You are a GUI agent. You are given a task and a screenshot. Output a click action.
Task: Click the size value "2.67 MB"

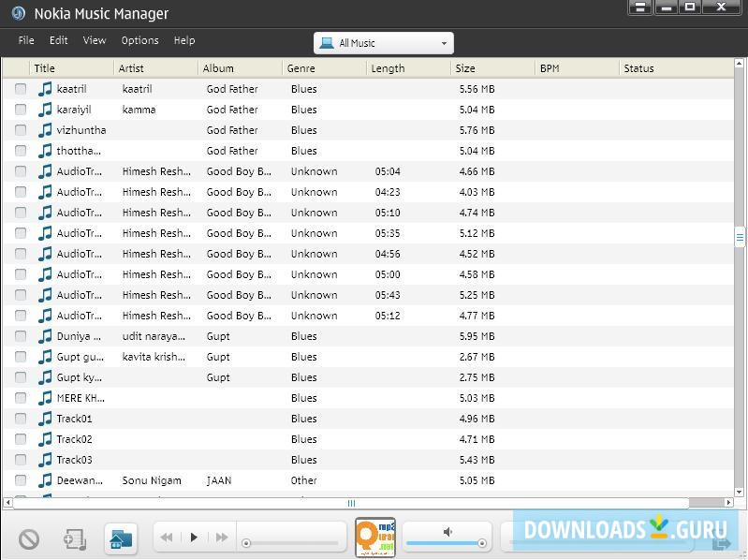tap(477, 357)
